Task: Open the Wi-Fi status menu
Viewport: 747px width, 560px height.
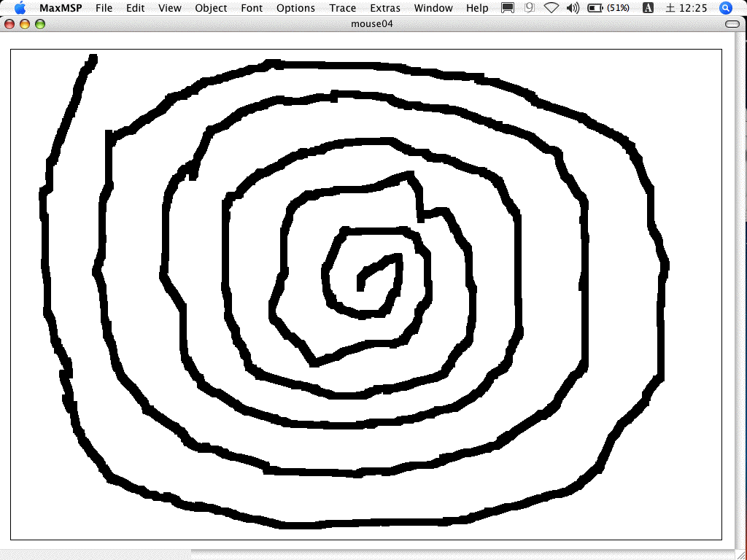Action: (551, 8)
